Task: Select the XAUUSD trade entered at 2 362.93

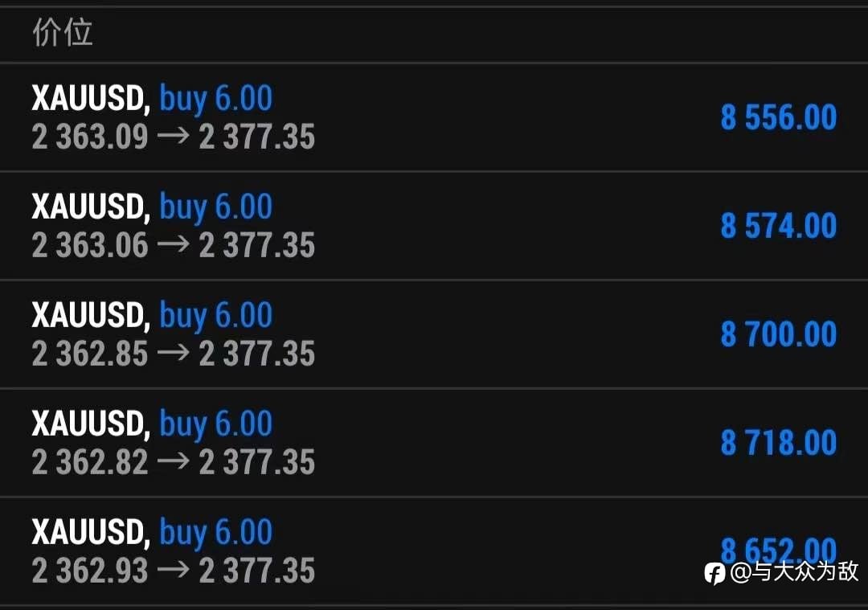Action: [434, 551]
